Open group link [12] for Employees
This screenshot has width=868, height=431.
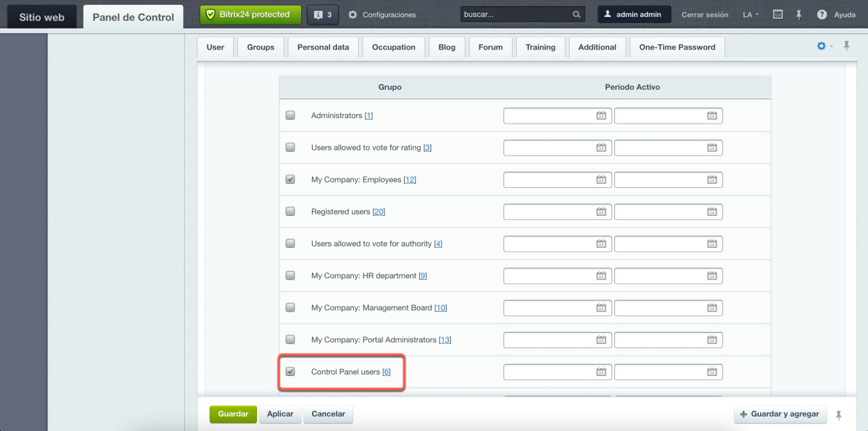pyautogui.click(x=410, y=180)
